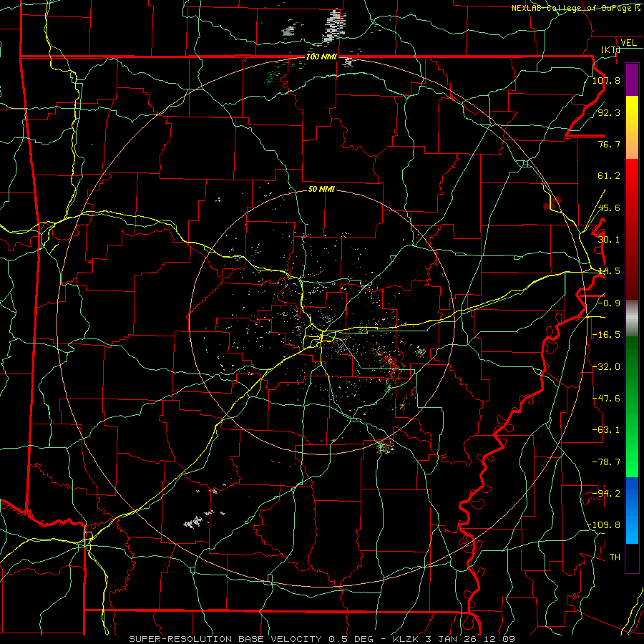
Task: Click the -94.2 value on velocity scale
Action: (x=606, y=494)
